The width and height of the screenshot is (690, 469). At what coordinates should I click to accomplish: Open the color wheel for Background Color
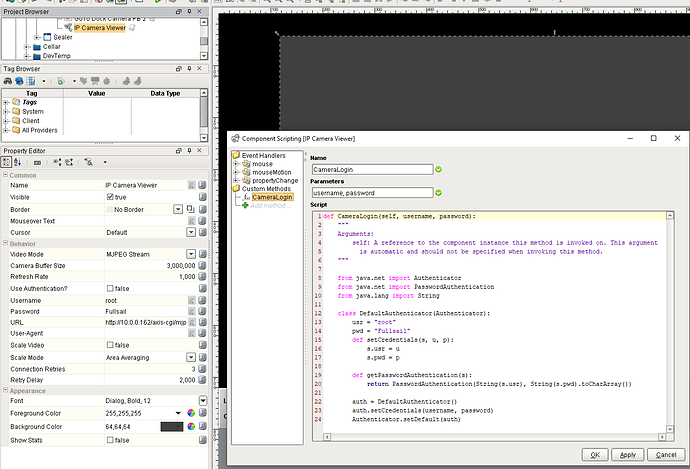(x=191, y=426)
